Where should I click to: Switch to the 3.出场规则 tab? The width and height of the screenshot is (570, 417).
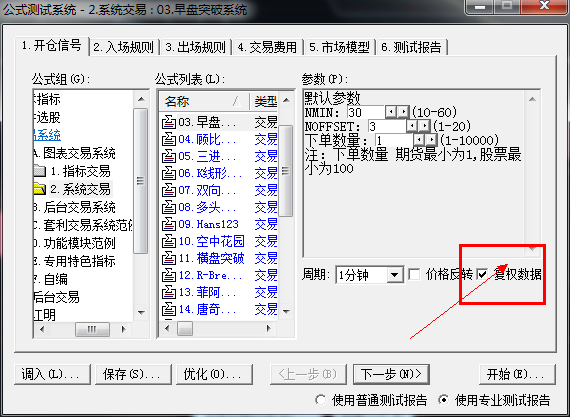196,47
